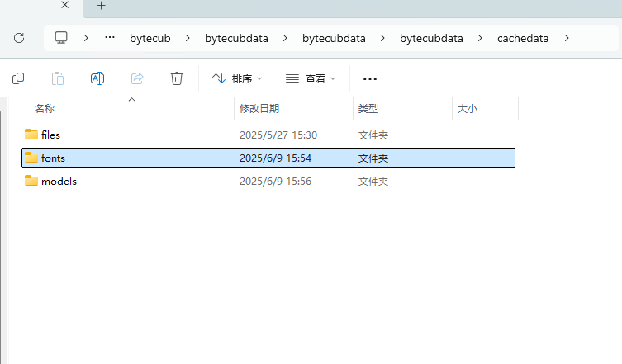Click the paste clipboard icon
622x364 pixels.
pos(58,78)
